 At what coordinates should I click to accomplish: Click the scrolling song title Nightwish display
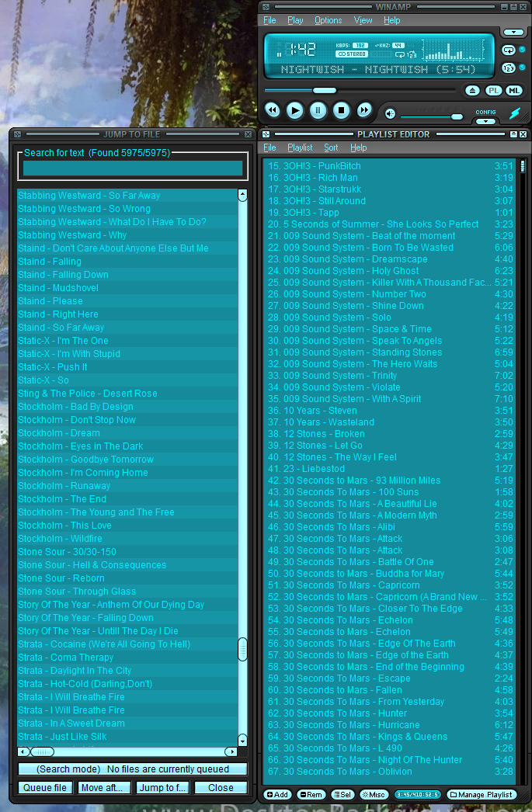[378, 69]
